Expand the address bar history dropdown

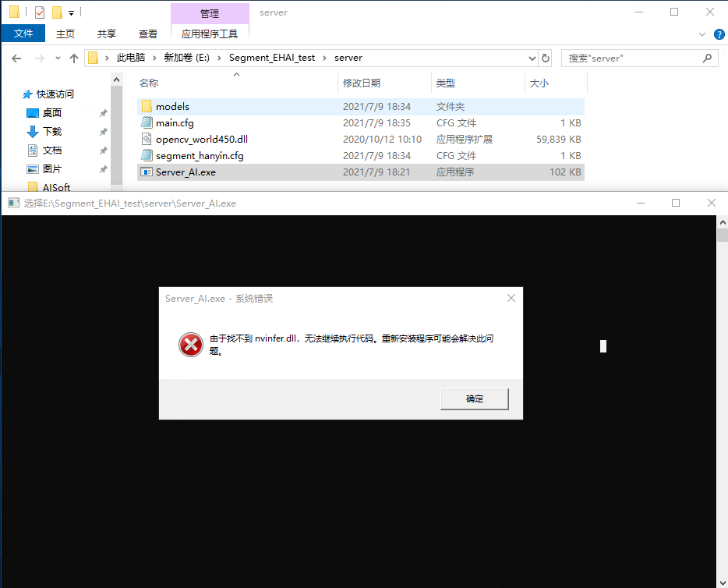click(532, 58)
